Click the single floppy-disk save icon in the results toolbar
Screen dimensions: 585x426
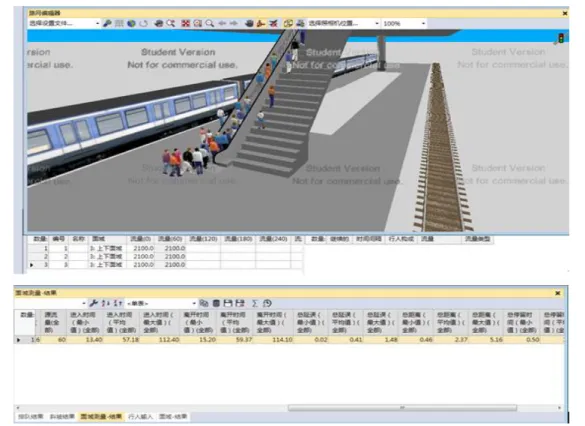228,303
